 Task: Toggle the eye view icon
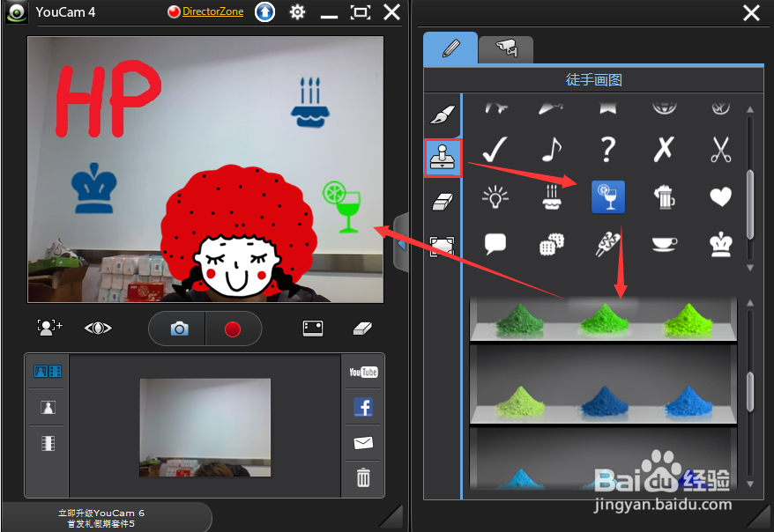98,328
